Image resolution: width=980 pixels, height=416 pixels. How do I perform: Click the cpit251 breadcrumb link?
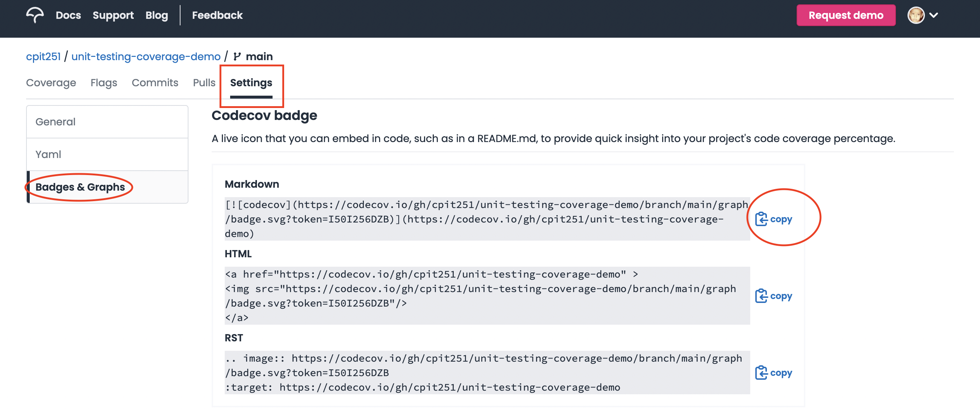[42, 55]
